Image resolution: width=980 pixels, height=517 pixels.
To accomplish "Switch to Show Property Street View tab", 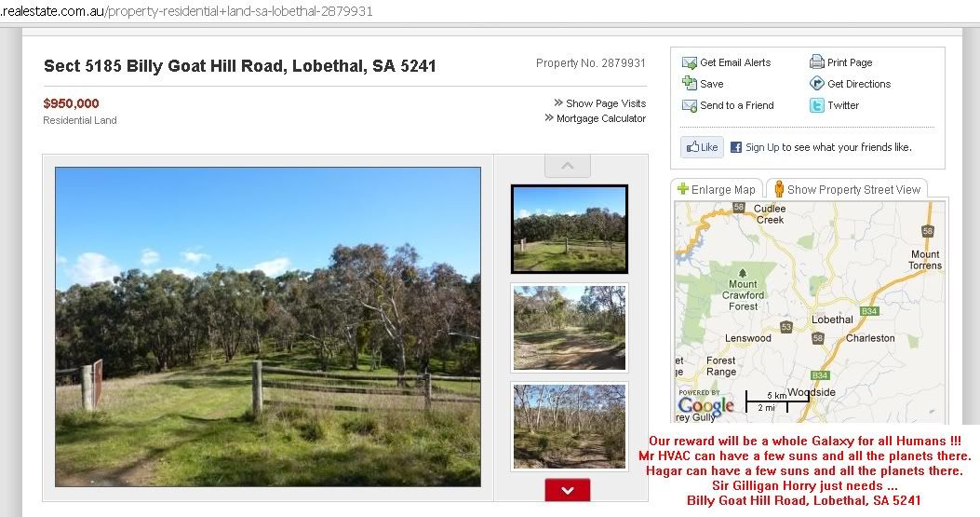I will pos(847,189).
